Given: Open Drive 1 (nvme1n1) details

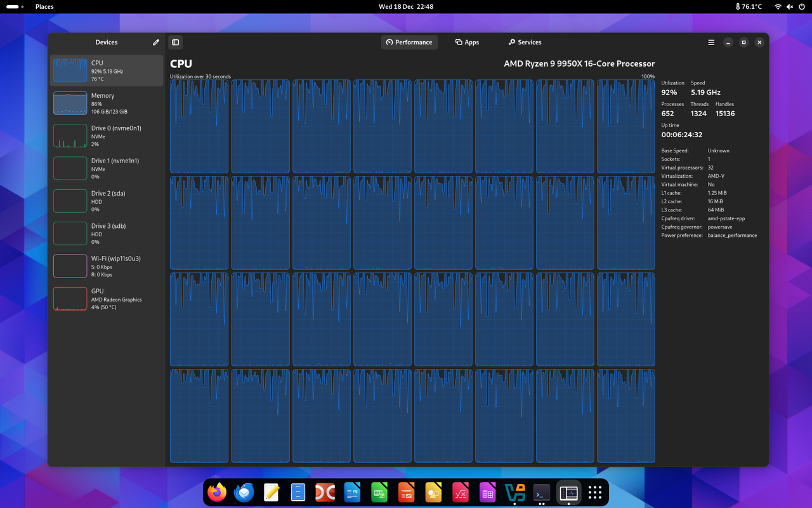Looking at the screenshot, I should (107, 168).
